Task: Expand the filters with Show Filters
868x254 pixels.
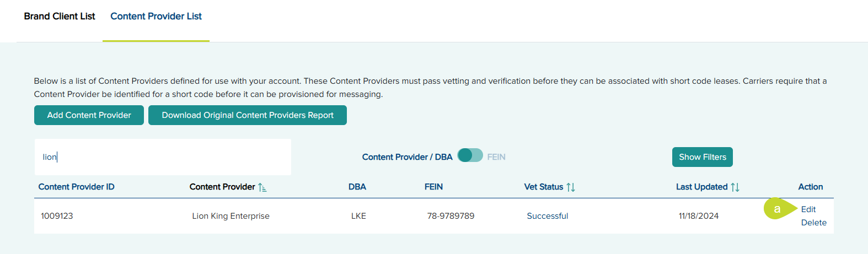Action: 702,157
